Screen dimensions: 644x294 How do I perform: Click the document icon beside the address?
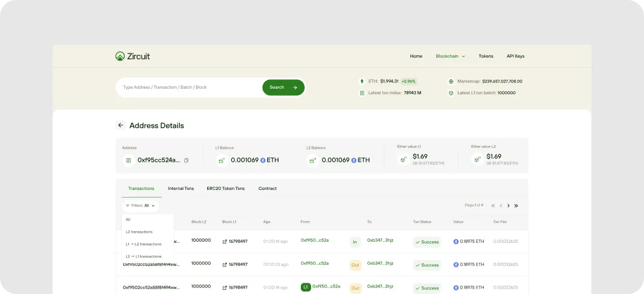click(128, 161)
